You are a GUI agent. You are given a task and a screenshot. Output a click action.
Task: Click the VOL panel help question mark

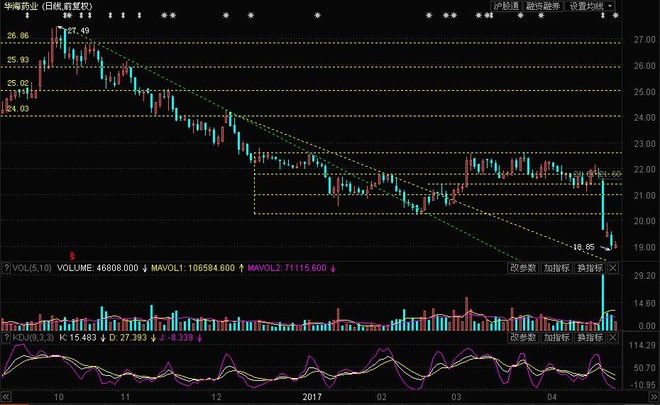(x=6, y=268)
